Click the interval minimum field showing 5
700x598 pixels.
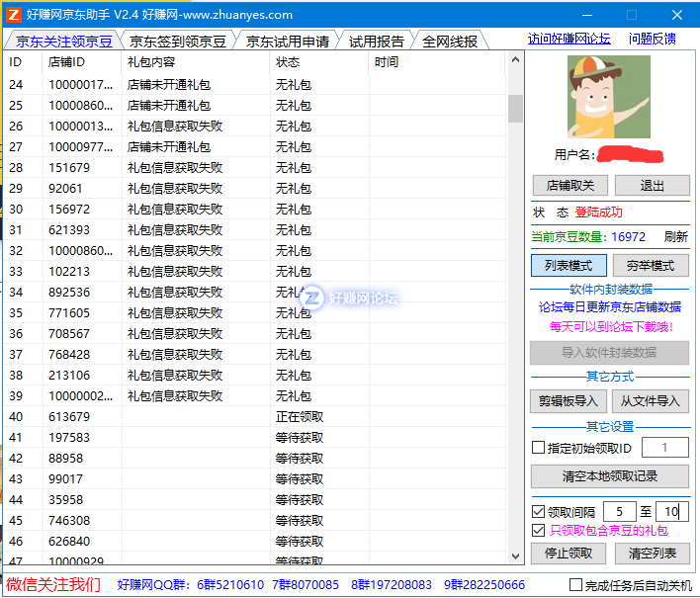(619, 511)
